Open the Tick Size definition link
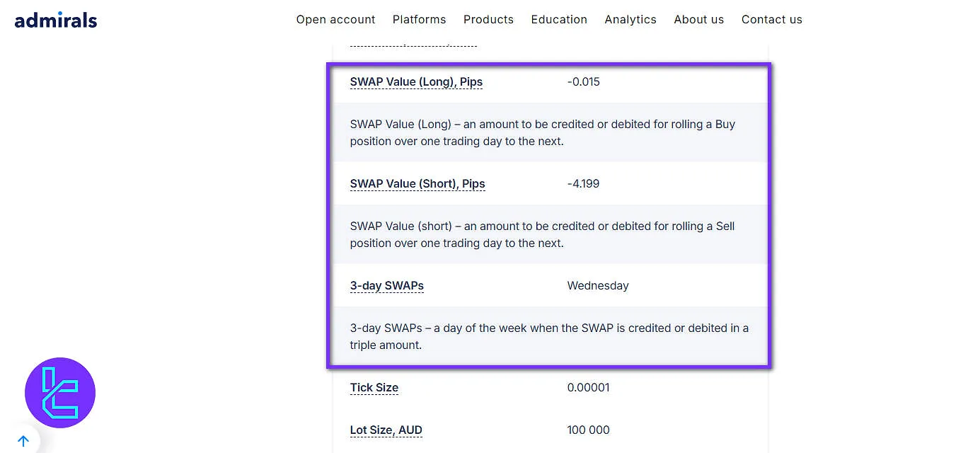This screenshot has height=453, width=980. point(374,387)
